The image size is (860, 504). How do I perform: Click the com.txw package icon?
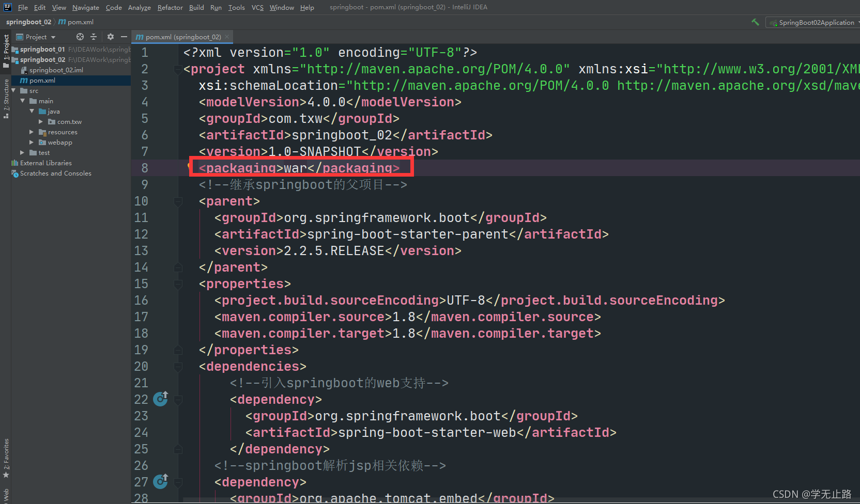[x=52, y=121]
